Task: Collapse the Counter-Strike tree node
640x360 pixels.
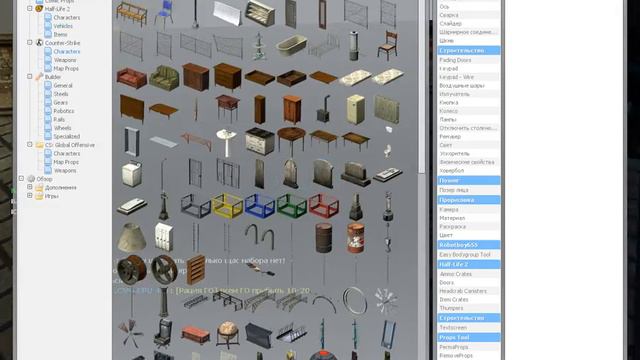Action: click(x=30, y=42)
